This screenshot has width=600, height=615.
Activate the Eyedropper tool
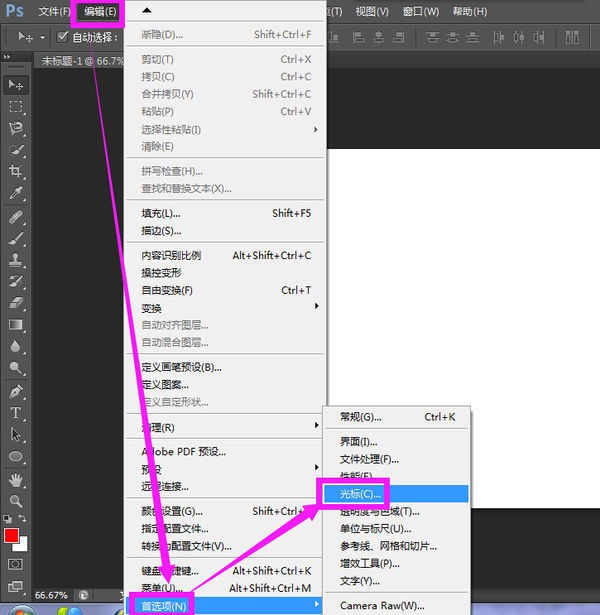[16, 194]
